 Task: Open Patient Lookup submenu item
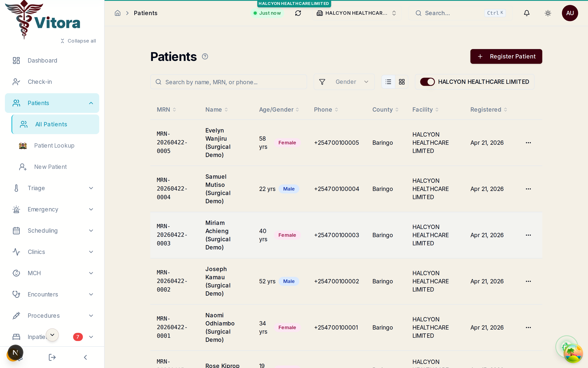[55, 146]
